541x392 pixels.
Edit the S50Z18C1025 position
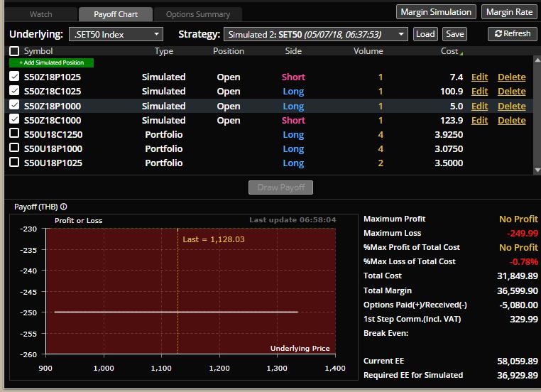[x=479, y=91]
